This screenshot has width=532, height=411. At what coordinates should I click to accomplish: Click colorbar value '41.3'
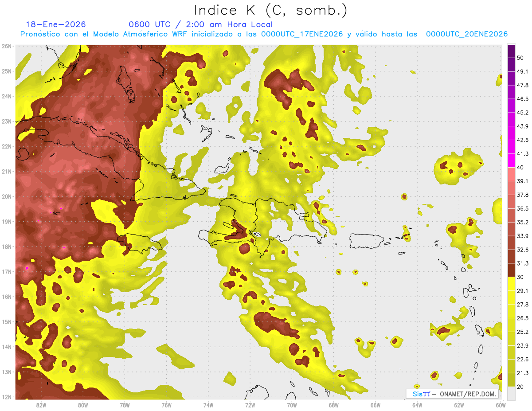pyautogui.click(x=523, y=154)
